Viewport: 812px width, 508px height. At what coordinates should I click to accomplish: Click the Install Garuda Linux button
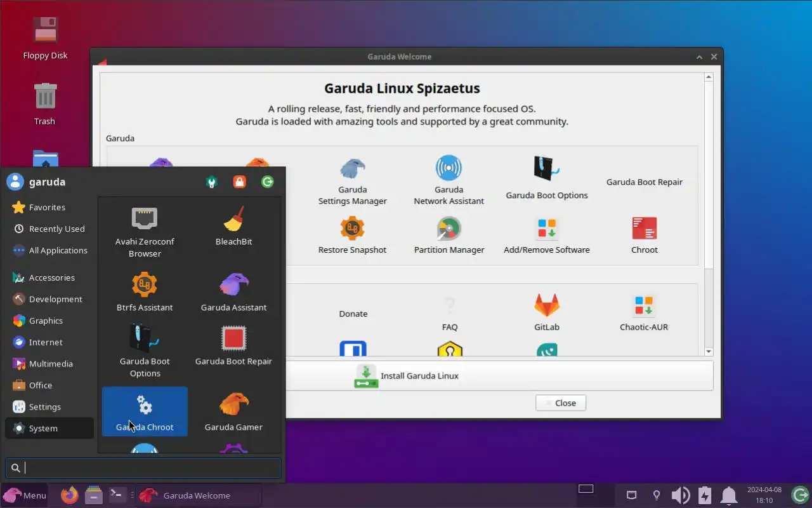(406, 376)
